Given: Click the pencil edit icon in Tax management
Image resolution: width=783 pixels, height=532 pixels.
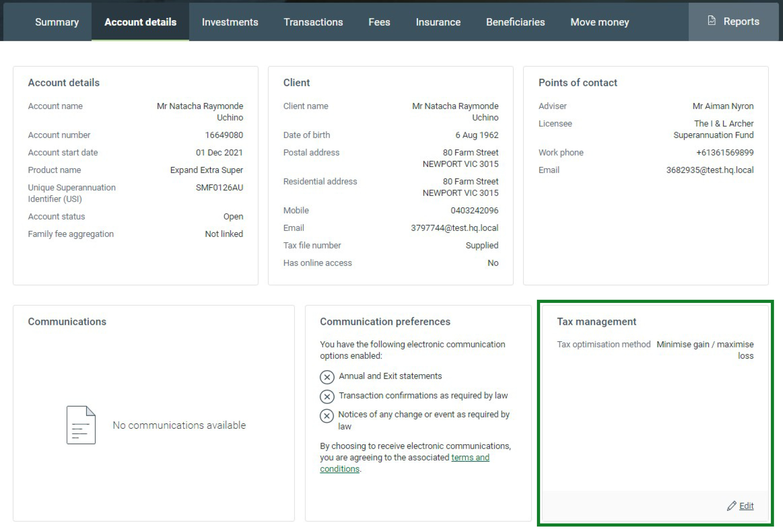Looking at the screenshot, I should pyautogui.click(x=731, y=506).
